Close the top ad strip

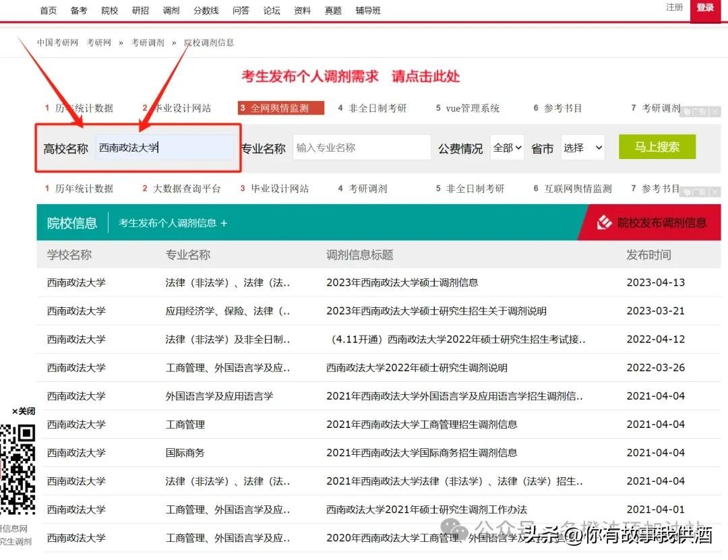(715, 112)
